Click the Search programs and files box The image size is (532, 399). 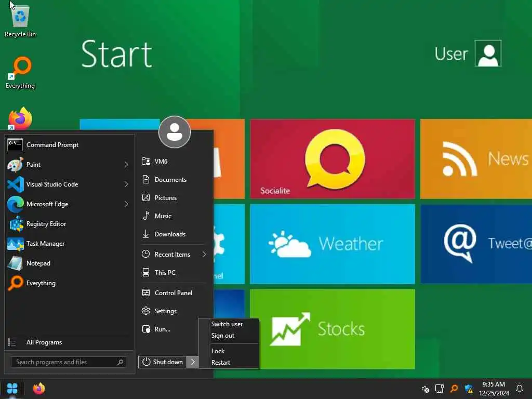pyautogui.click(x=69, y=362)
